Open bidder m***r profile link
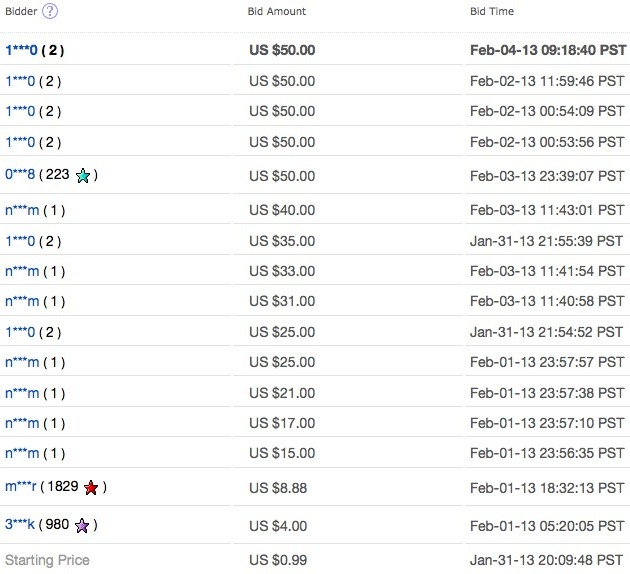The height and width of the screenshot is (574, 630). (20, 486)
